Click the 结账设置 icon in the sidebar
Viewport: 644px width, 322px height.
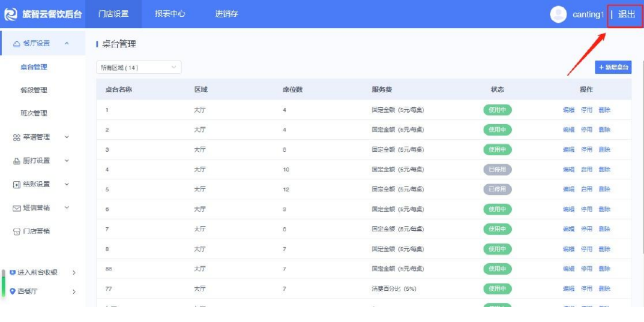coord(16,185)
